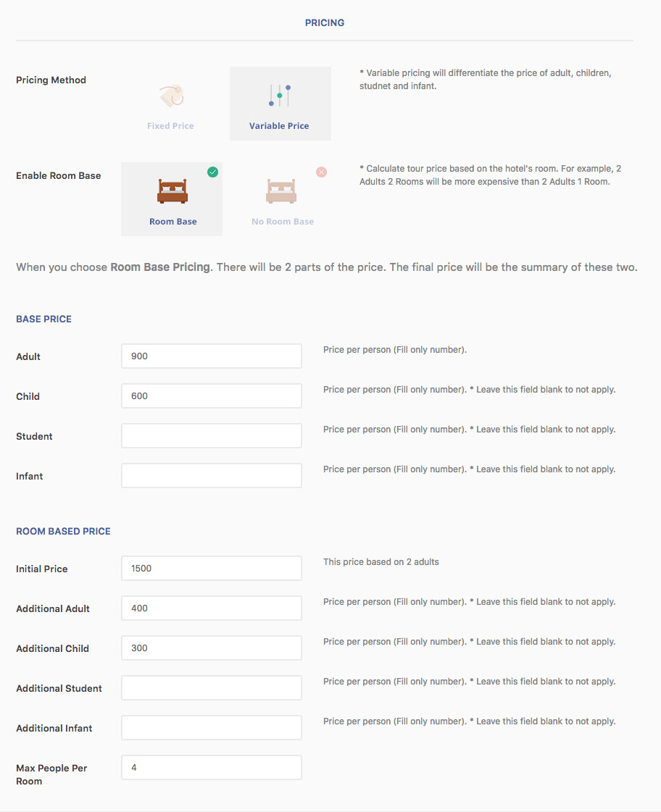Click the Child price field showing 600
661x812 pixels.
(x=211, y=396)
